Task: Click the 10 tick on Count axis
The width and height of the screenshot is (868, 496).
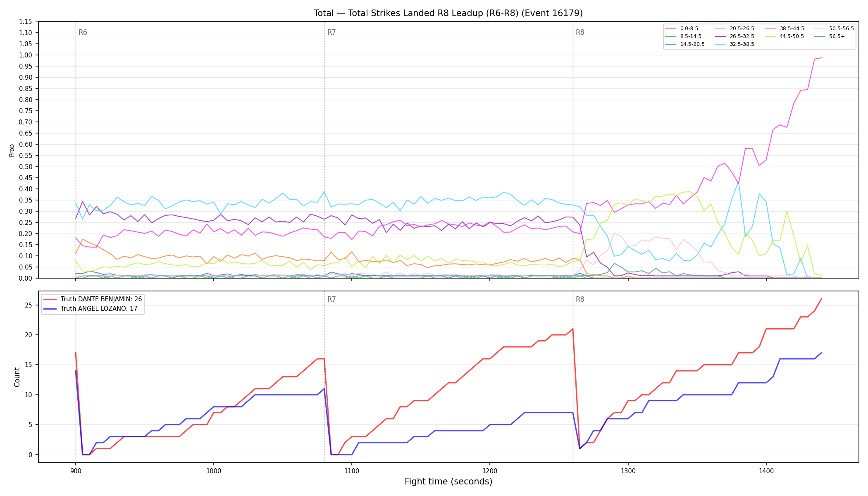Action: [x=29, y=395]
